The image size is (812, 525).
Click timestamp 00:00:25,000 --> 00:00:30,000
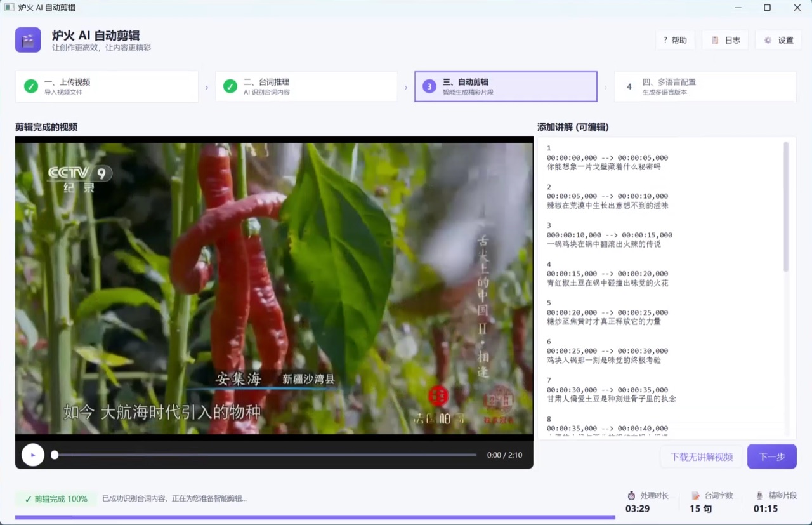coord(607,351)
